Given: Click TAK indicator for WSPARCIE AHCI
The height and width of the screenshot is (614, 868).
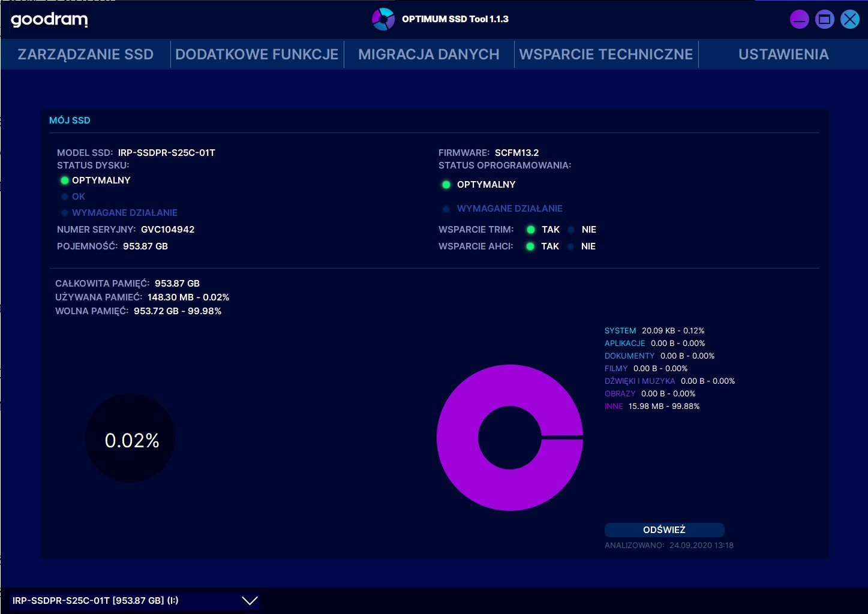Looking at the screenshot, I should (x=530, y=246).
